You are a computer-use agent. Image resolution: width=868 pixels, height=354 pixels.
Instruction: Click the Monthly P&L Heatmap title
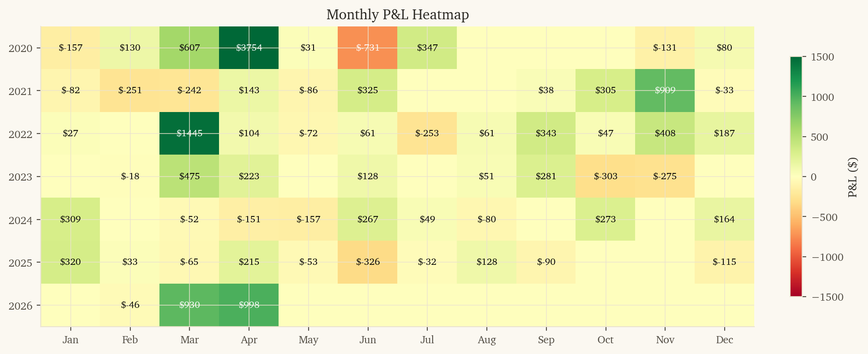[397, 15]
